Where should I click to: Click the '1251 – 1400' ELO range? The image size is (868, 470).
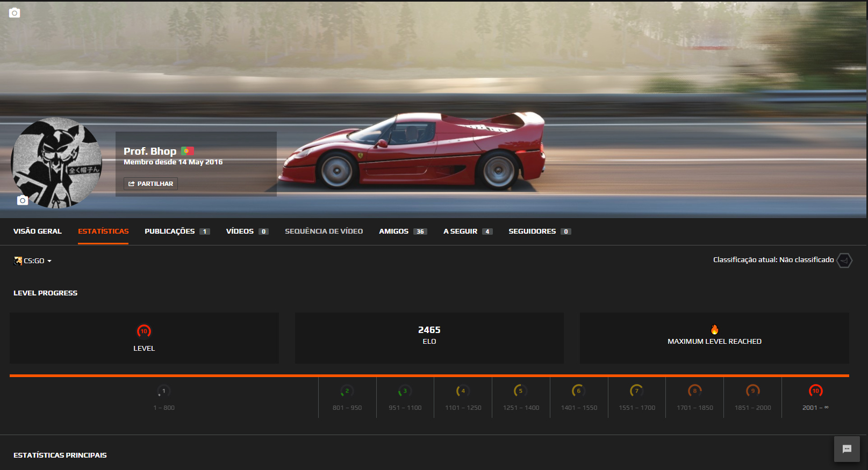521,408
